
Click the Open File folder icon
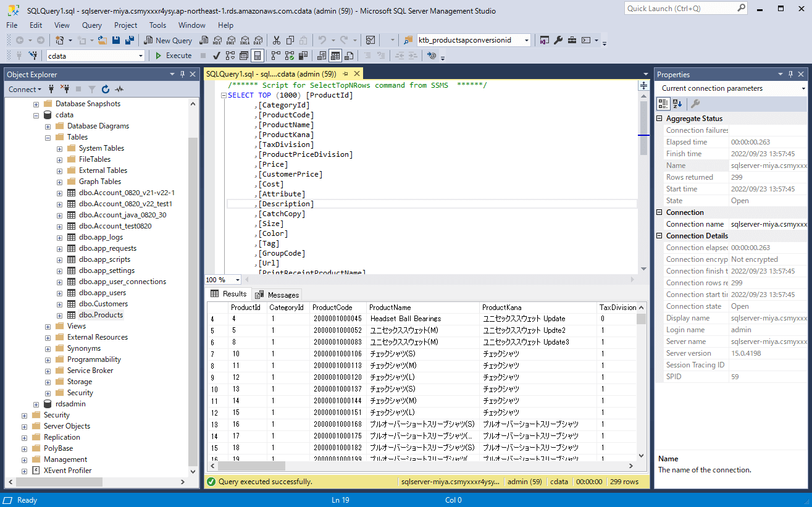102,40
